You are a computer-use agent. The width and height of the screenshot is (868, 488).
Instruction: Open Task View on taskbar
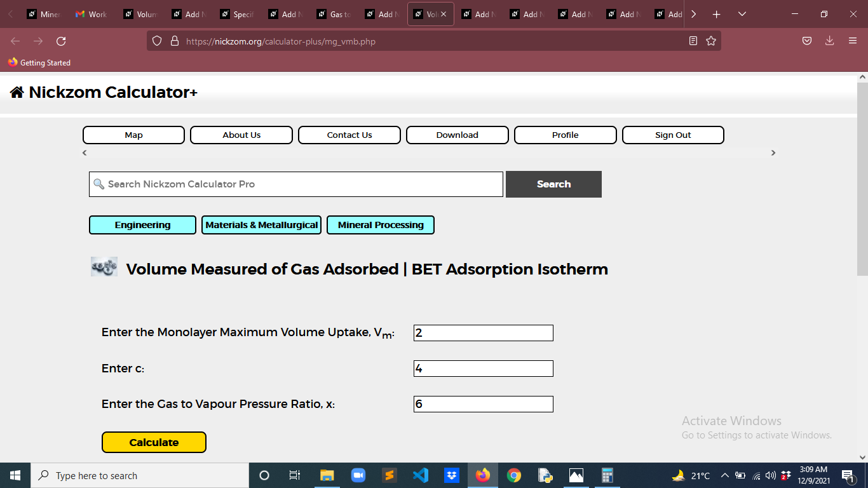(x=295, y=475)
